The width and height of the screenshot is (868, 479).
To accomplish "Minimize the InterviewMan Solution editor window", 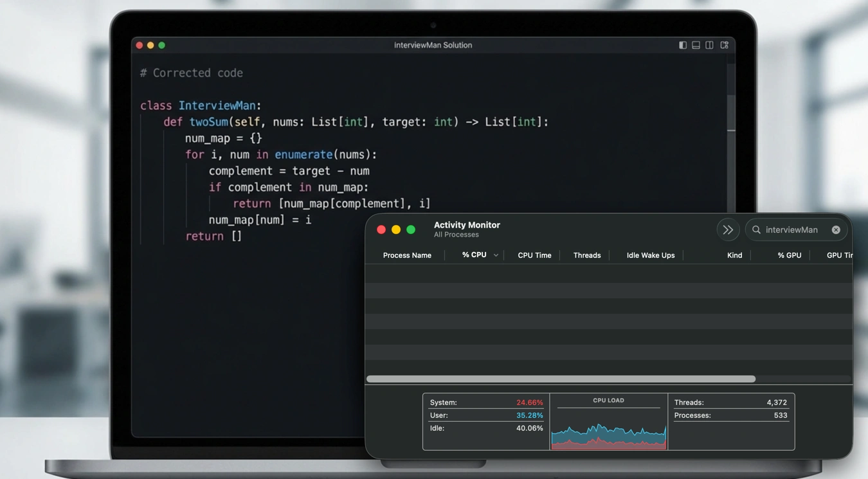I will pyautogui.click(x=150, y=45).
